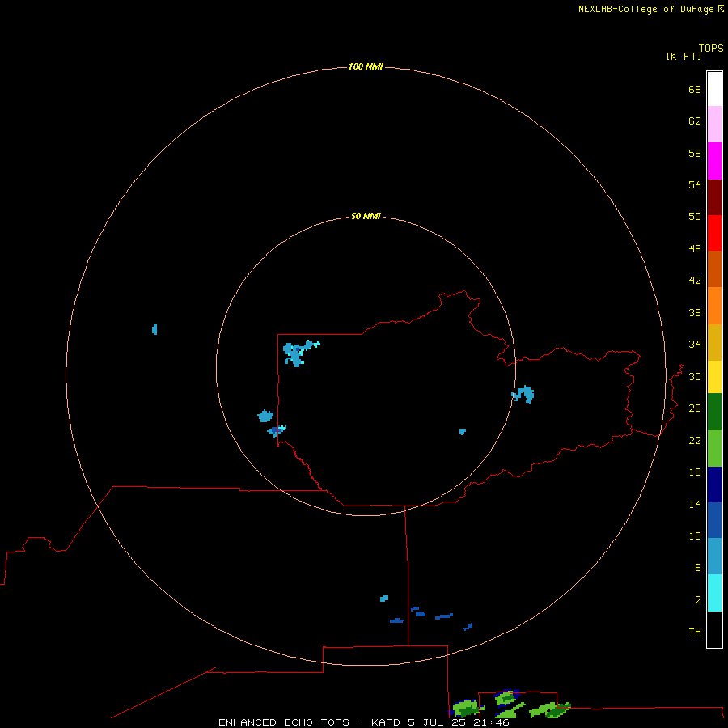Click the legend value '54'
The height and width of the screenshot is (728, 728).
point(695,184)
